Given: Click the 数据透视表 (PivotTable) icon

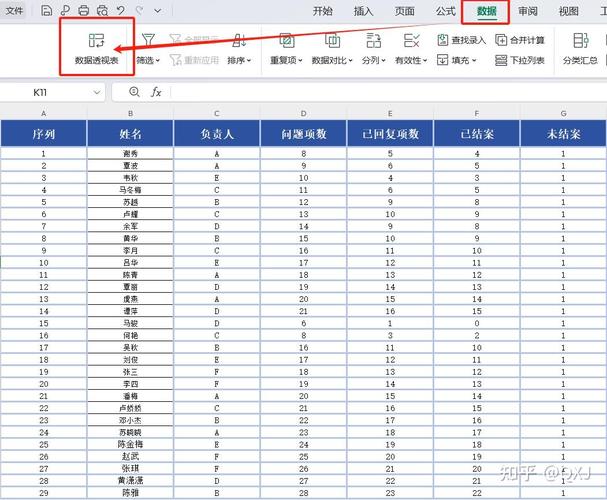Looking at the screenshot, I should click(97, 40).
